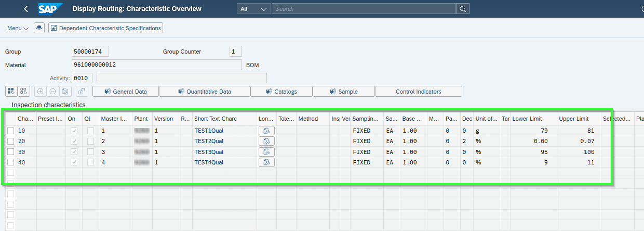Click the Master I... column header
This screenshot has height=231, width=644.
click(115, 119)
